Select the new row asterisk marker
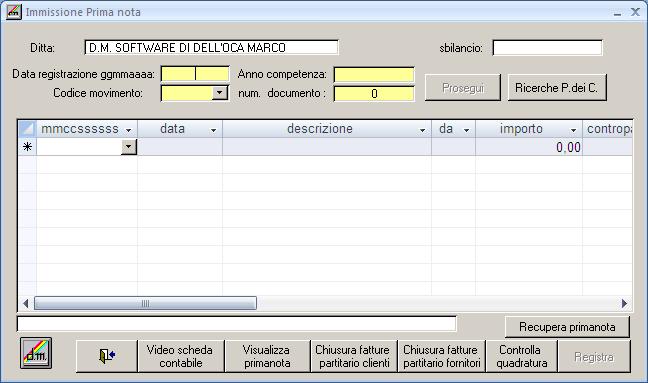The height and width of the screenshot is (383, 648). [27, 147]
